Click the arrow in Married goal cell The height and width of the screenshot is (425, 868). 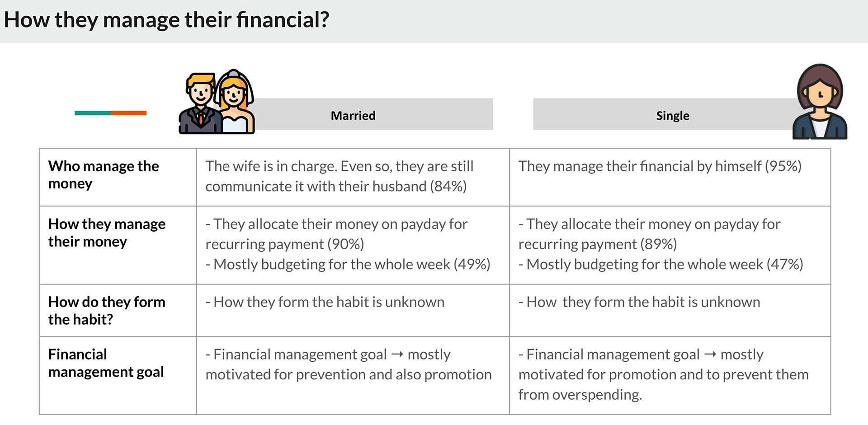pyautogui.click(x=397, y=355)
